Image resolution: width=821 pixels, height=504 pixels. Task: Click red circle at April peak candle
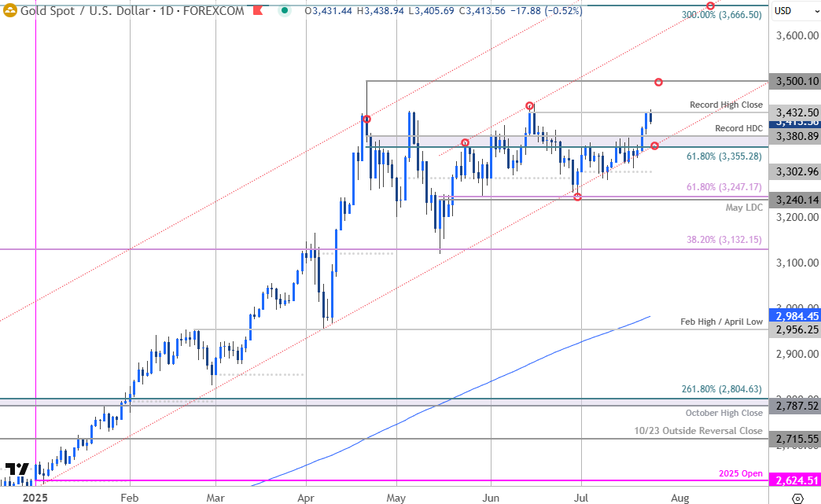pyautogui.click(x=366, y=119)
